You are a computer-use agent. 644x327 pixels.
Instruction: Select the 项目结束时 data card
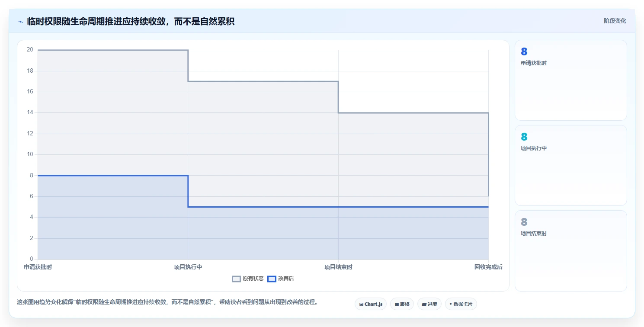pos(570,250)
